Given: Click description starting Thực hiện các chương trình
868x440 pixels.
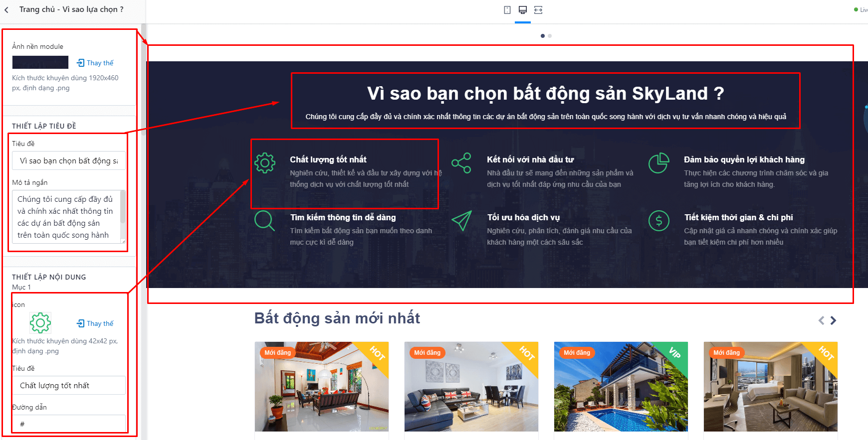Looking at the screenshot, I should (x=756, y=179).
